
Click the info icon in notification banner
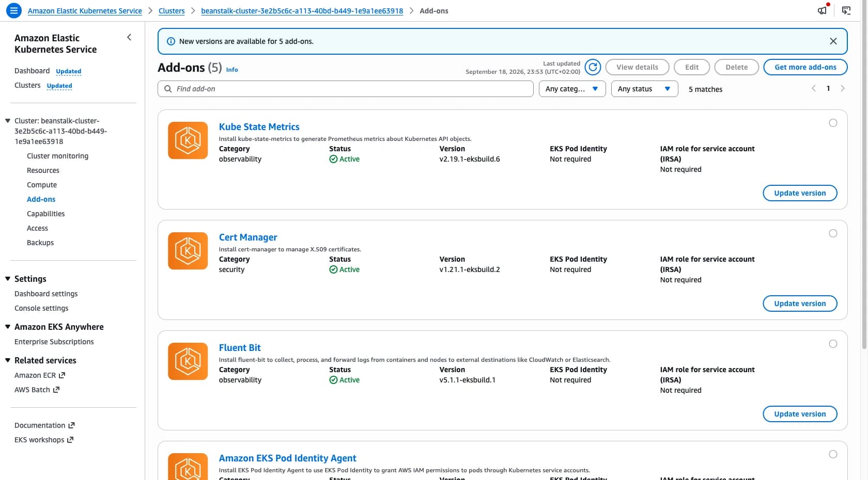(x=171, y=41)
